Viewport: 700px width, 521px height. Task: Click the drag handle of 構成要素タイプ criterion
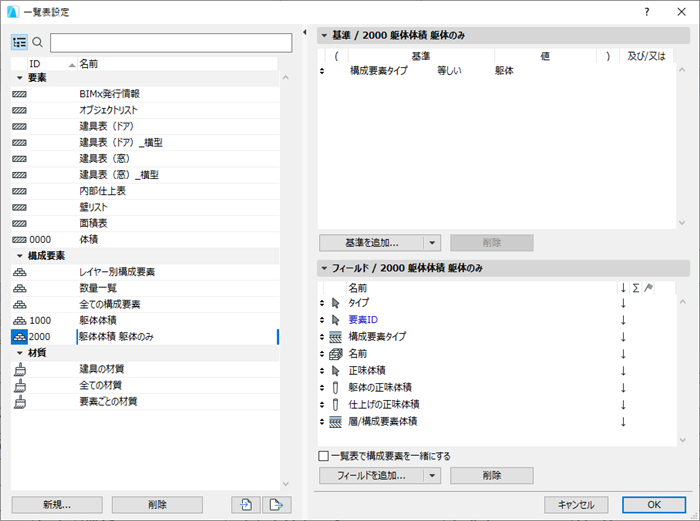[x=322, y=71]
